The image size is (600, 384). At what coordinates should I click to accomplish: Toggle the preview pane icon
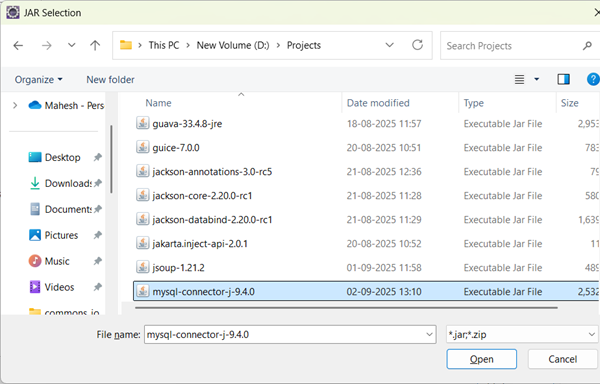[x=563, y=79]
